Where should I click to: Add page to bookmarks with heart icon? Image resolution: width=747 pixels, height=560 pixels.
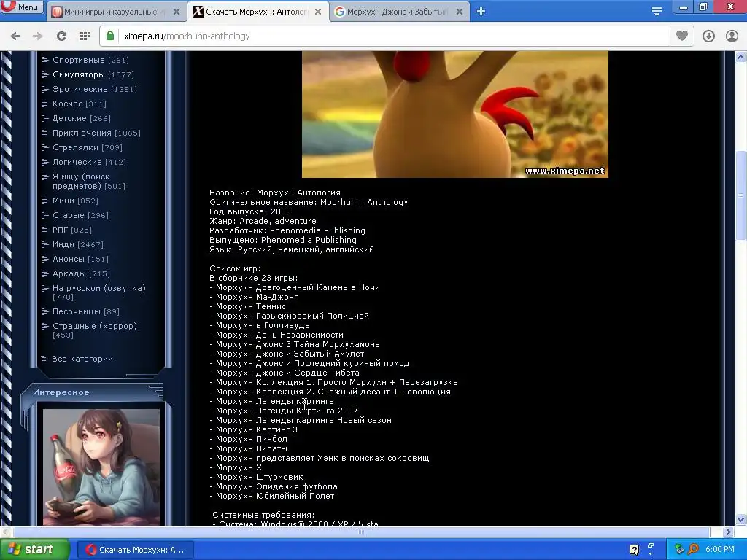pyautogui.click(x=682, y=36)
